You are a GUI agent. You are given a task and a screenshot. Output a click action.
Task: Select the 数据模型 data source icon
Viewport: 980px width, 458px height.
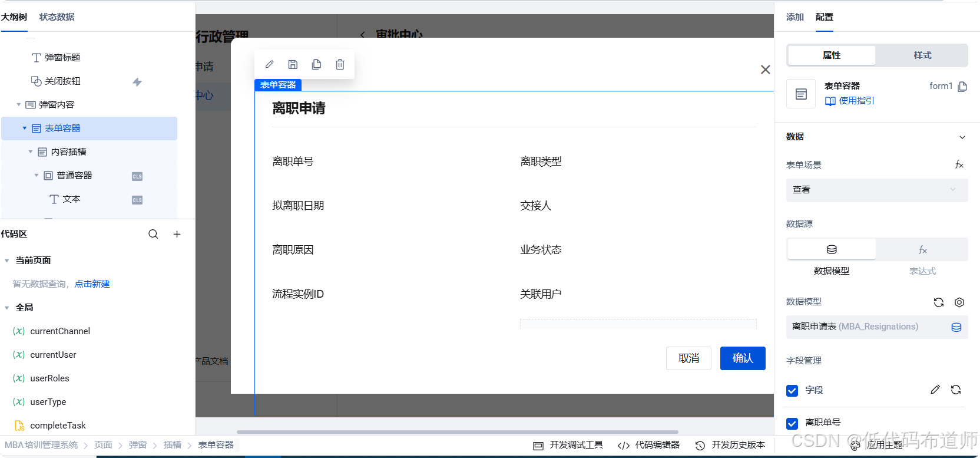832,249
